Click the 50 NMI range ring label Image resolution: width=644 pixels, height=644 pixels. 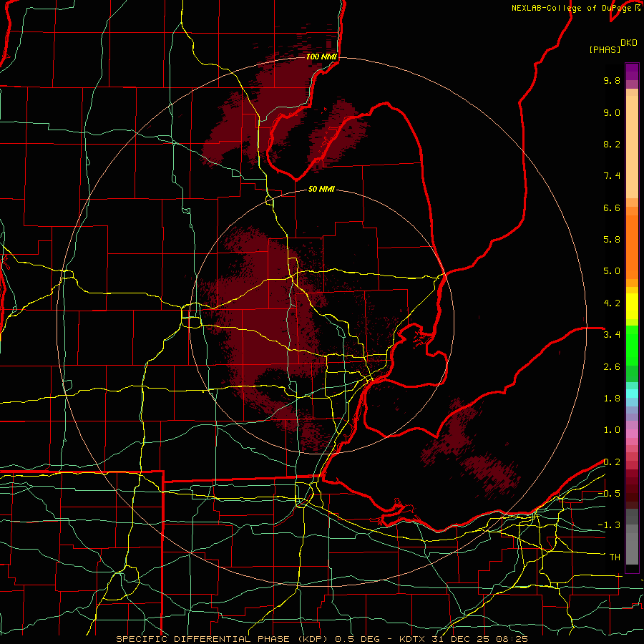tap(321, 189)
